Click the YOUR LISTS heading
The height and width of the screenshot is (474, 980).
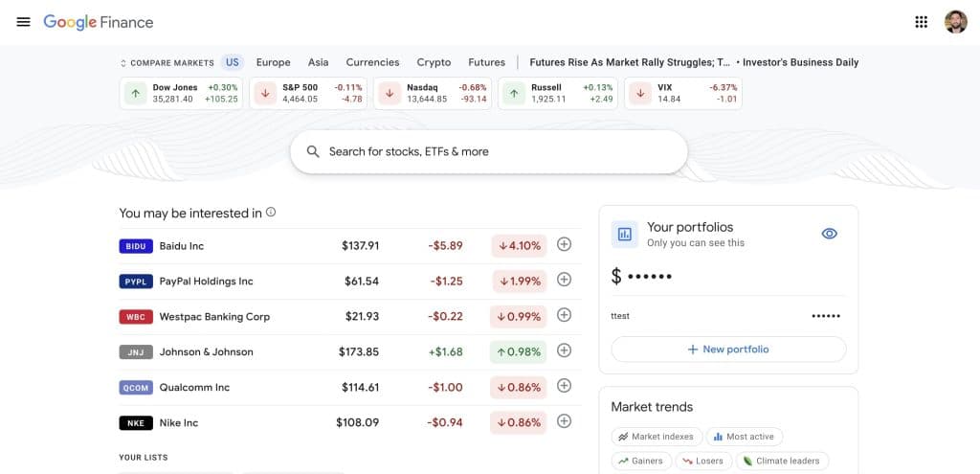click(144, 457)
